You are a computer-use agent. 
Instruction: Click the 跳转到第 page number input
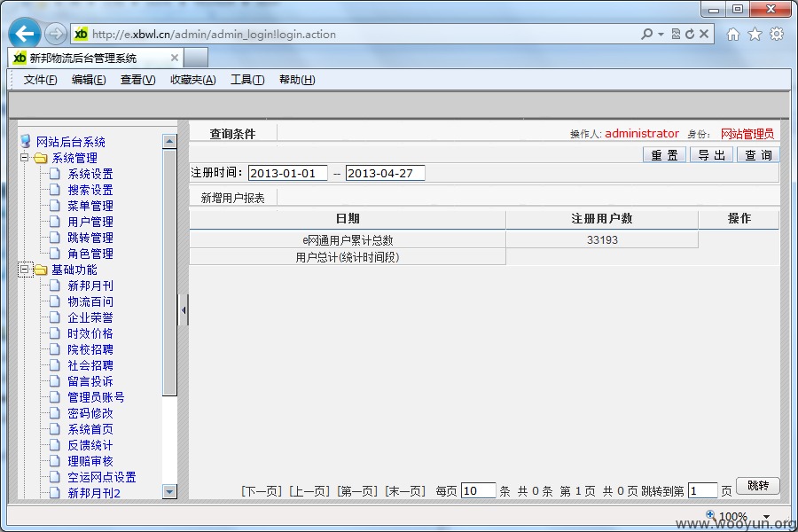702,490
